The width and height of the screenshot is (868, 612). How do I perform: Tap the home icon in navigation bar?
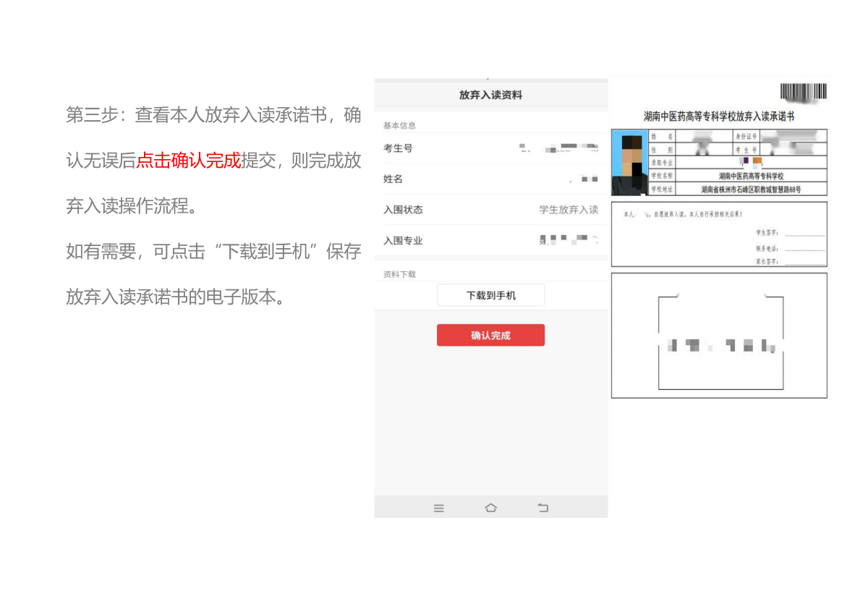[490, 509]
